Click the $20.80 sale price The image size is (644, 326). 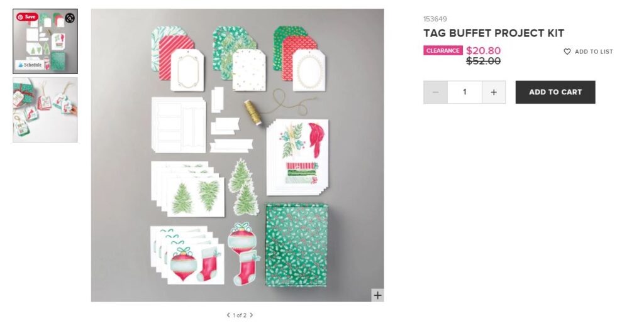click(484, 50)
